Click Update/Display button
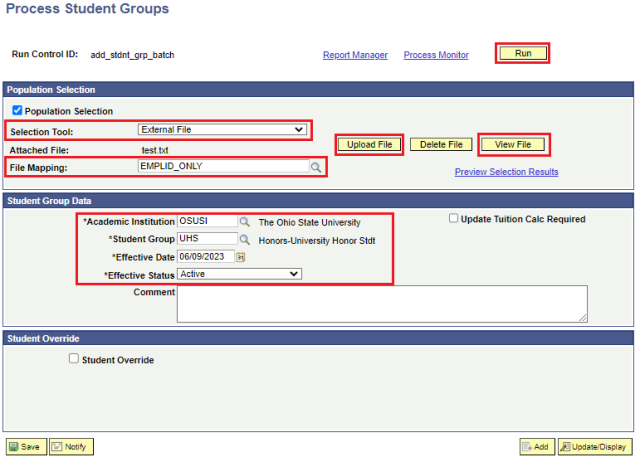This screenshot has width=640, height=462. (x=595, y=446)
